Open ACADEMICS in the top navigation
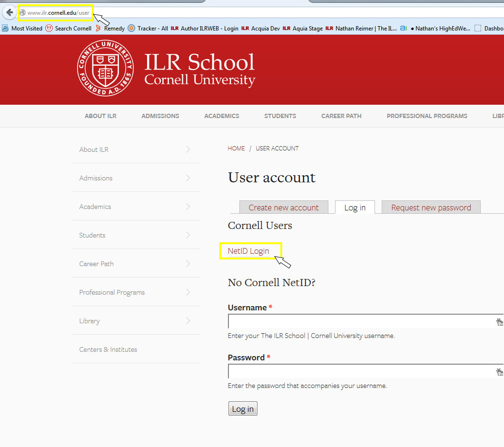 [x=221, y=116]
